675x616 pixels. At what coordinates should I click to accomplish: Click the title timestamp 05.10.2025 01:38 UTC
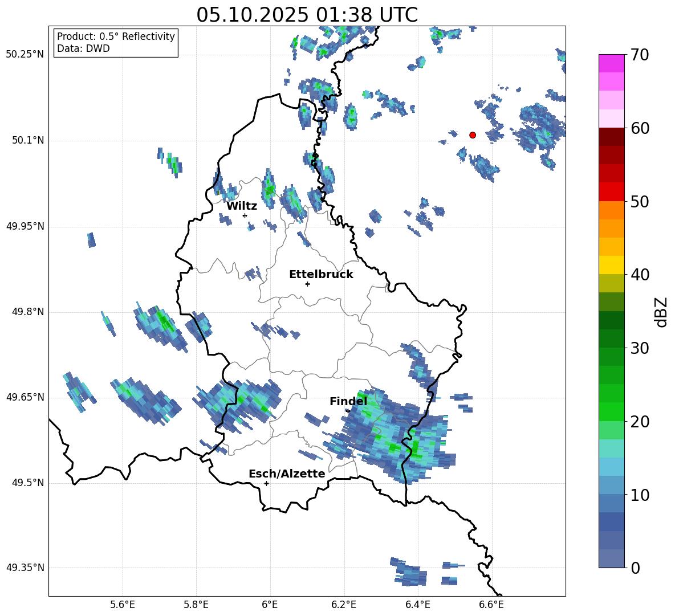click(x=307, y=15)
